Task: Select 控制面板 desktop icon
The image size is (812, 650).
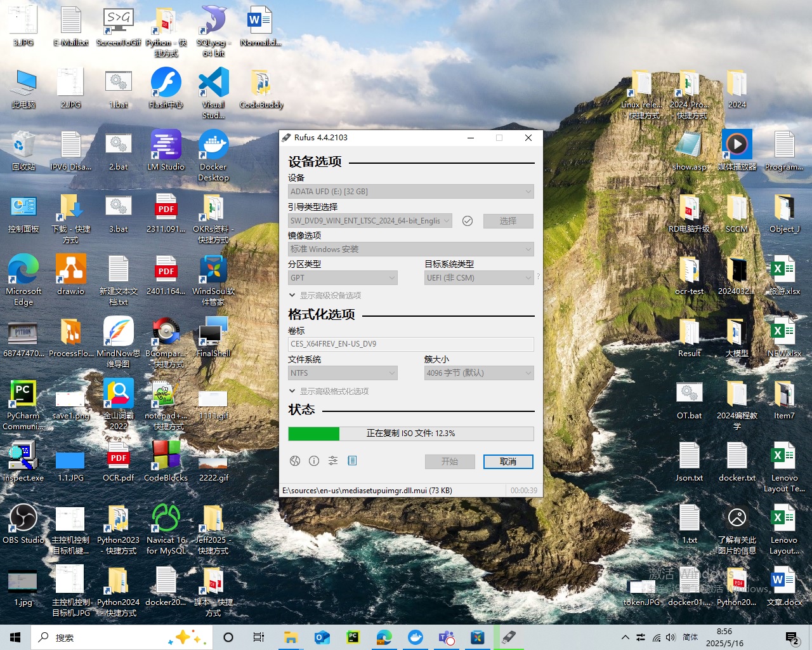Action: [23, 213]
